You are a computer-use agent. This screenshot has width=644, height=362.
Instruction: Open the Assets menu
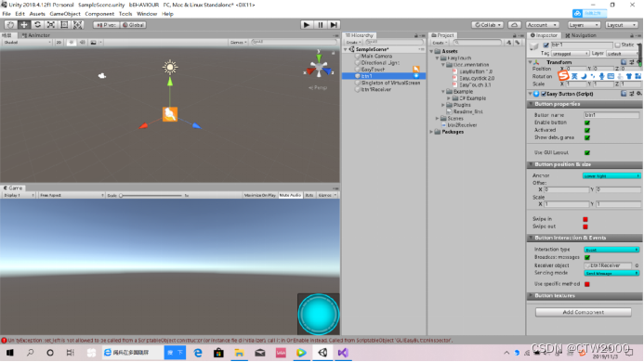coord(37,14)
